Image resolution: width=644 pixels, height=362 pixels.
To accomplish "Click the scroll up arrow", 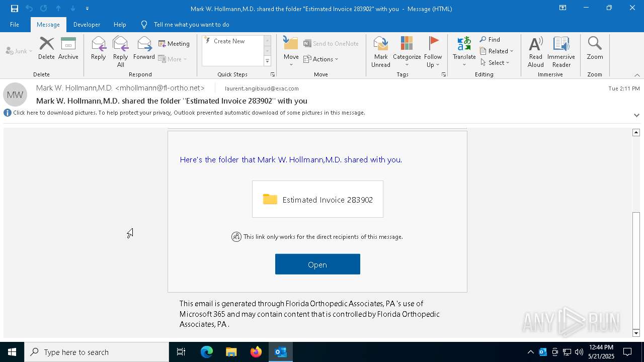I will [636, 132].
